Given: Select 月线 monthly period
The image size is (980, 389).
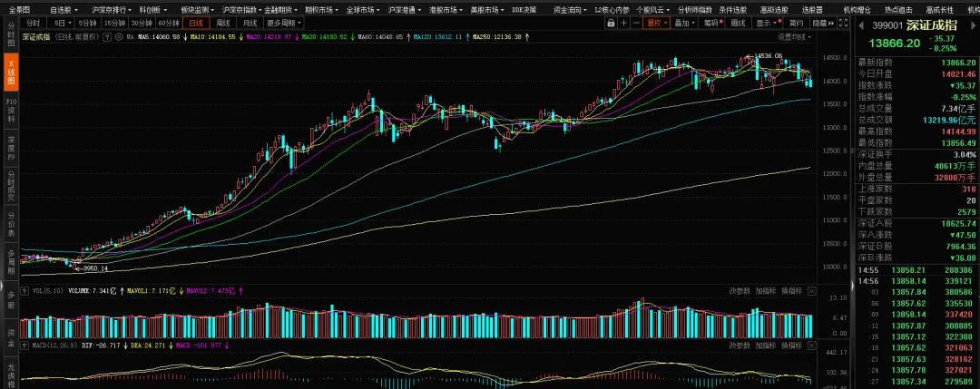Looking at the screenshot, I should 250,23.
